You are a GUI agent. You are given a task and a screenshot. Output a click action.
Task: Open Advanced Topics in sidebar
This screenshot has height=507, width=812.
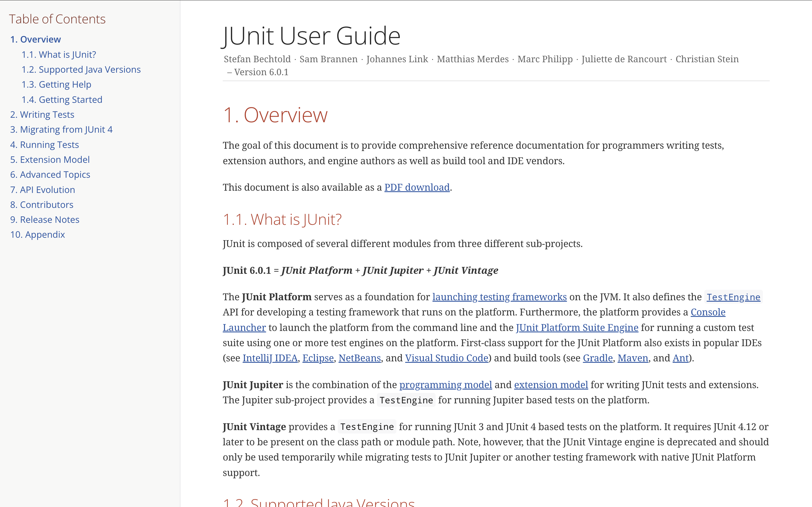(x=50, y=174)
